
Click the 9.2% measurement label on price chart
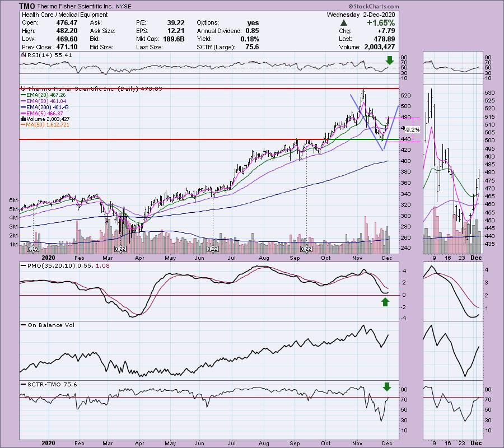pyautogui.click(x=413, y=130)
